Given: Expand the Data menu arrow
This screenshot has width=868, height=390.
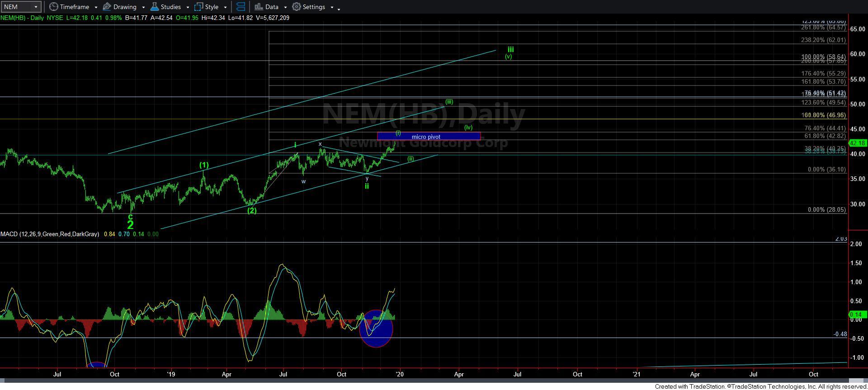Looking at the screenshot, I should [285, 7].
